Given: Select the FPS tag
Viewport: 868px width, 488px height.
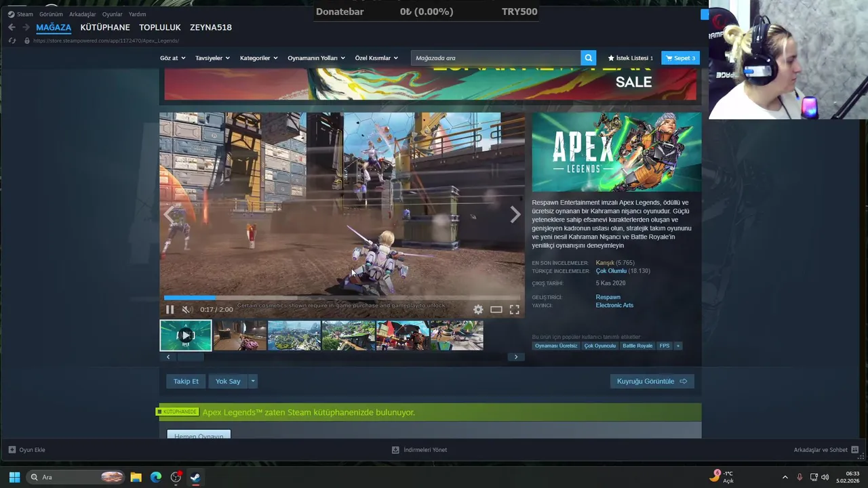Looking at the screenshot, I should pos(665,346).
